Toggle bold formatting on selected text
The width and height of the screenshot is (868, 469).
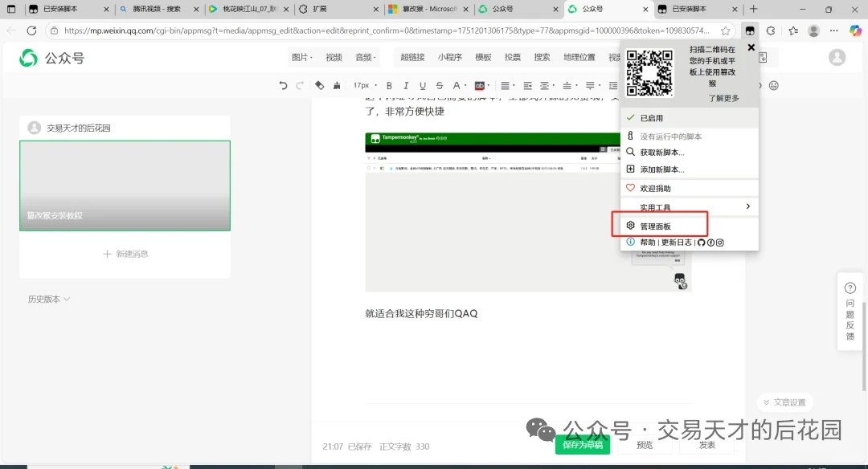(388, 85)
